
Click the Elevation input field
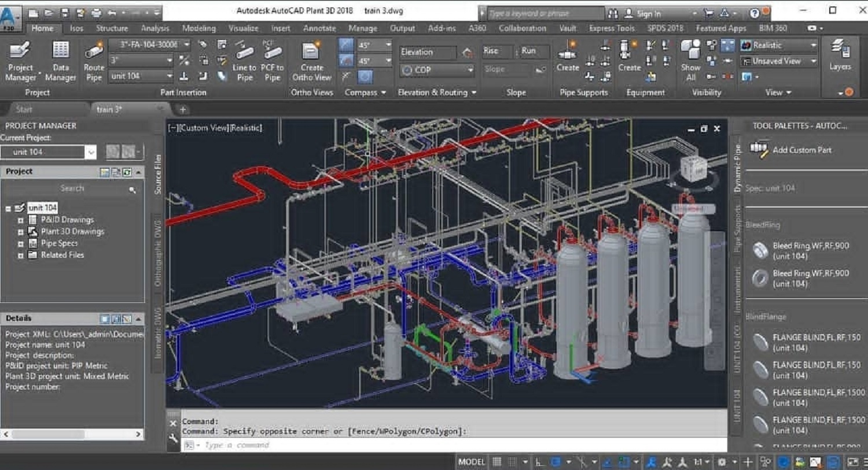click(x=428, y=52)
